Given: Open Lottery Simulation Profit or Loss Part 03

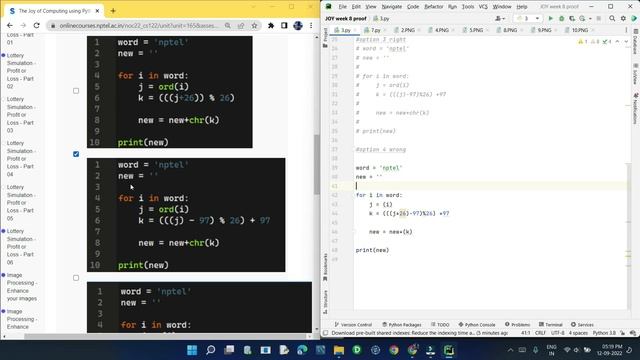Looking at the screenshot, I should pos(21,115).
